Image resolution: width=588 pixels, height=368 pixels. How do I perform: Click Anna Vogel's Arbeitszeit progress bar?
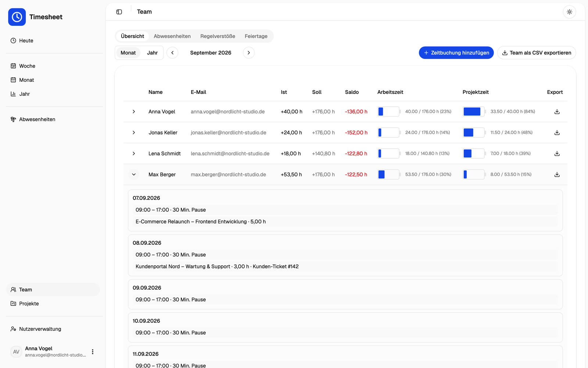point(389,112)
